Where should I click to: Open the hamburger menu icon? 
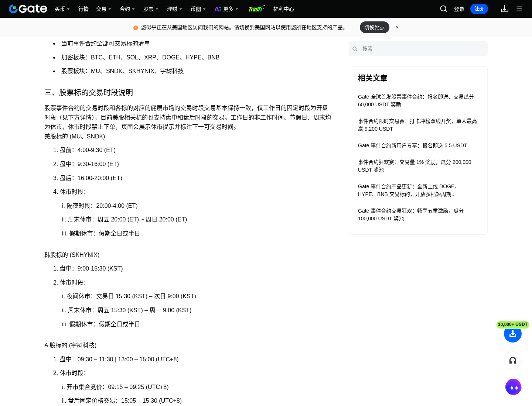pyautogui.click(x=519, y=9)
